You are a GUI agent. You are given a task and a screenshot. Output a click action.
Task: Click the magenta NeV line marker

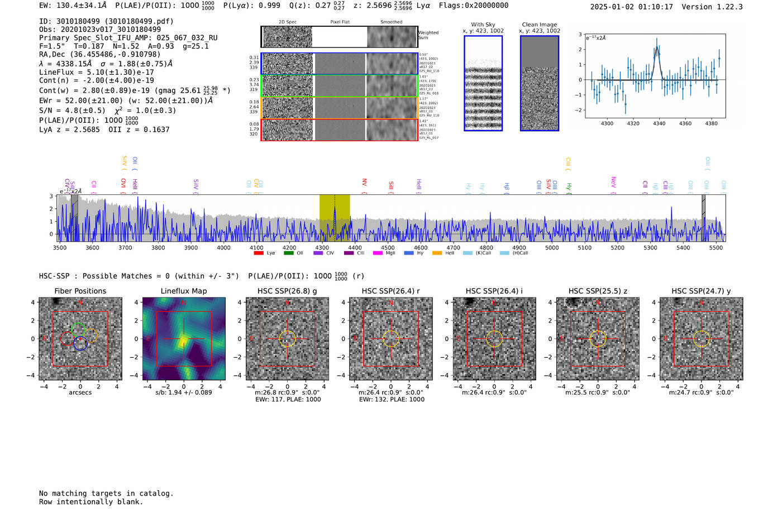tap(613, 185)
